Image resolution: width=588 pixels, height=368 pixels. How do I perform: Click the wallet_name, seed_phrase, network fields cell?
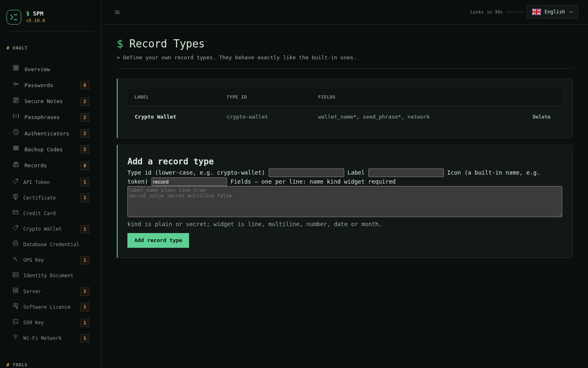pyautogui.click(x=374, y=117)
